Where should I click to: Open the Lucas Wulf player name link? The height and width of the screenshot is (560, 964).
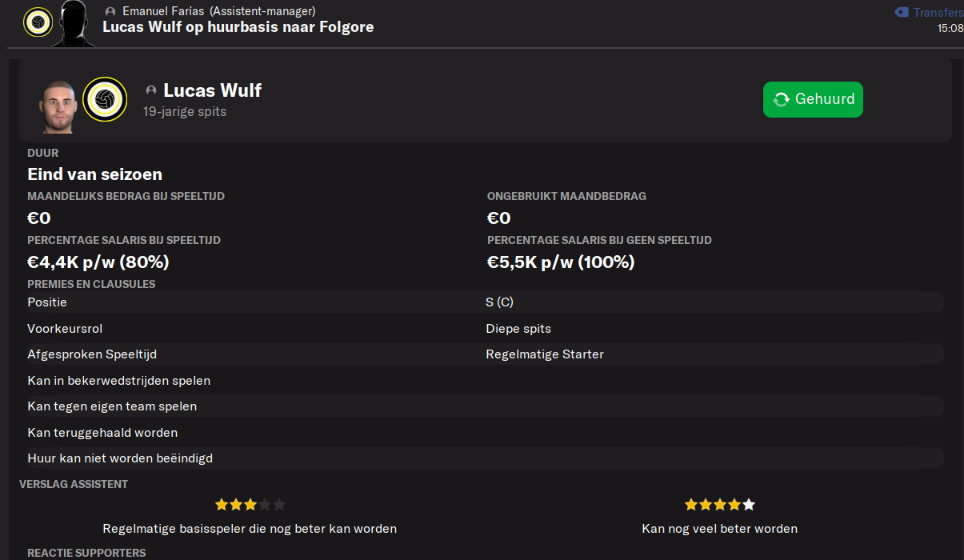(213, 90)
